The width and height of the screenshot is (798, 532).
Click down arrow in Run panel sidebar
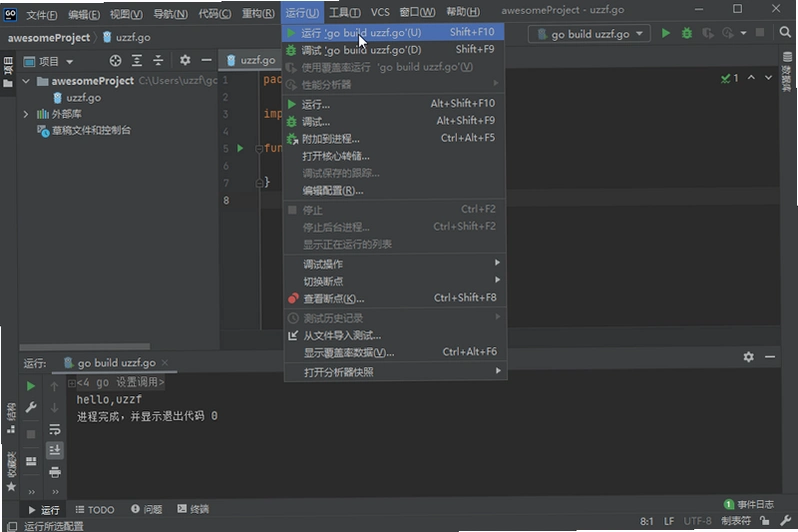coord(54,408)
